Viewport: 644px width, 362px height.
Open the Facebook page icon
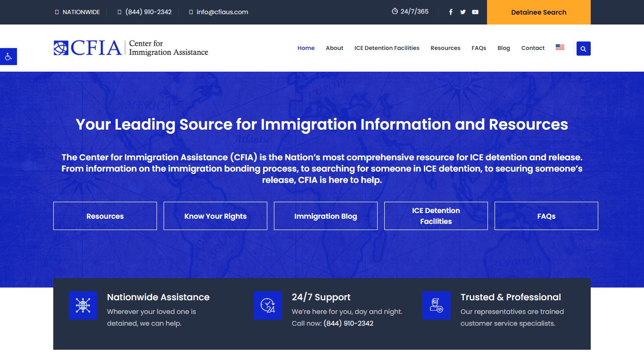tap(451, 12)
